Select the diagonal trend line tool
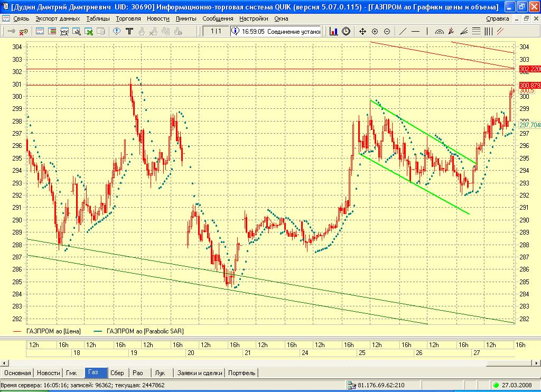The width and height of the screenshot is (541, 392). (403, 31)
